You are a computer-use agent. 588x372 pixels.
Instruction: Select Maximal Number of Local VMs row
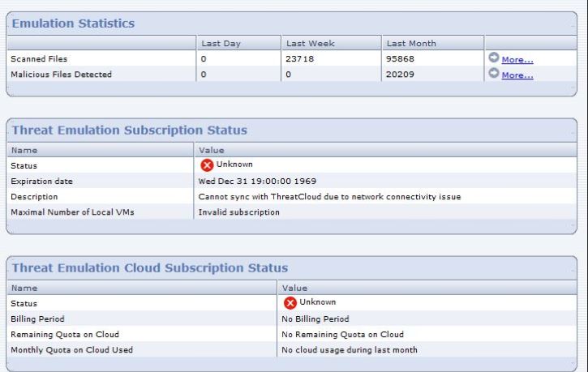point(292,212)
